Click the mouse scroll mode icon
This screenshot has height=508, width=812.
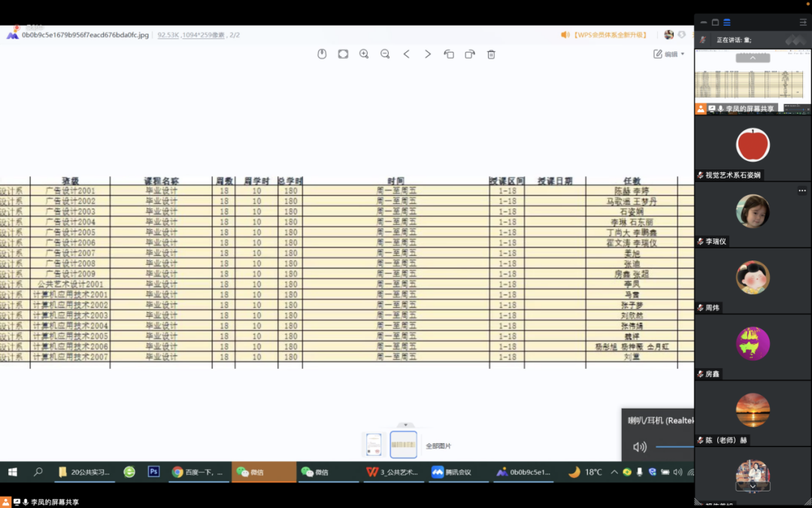point(322,54)
